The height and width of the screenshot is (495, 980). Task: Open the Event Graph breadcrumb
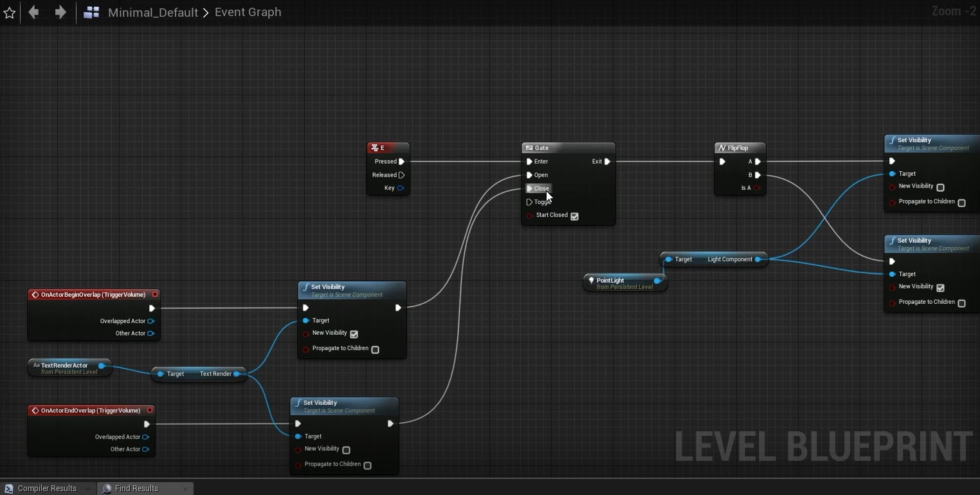248,12
